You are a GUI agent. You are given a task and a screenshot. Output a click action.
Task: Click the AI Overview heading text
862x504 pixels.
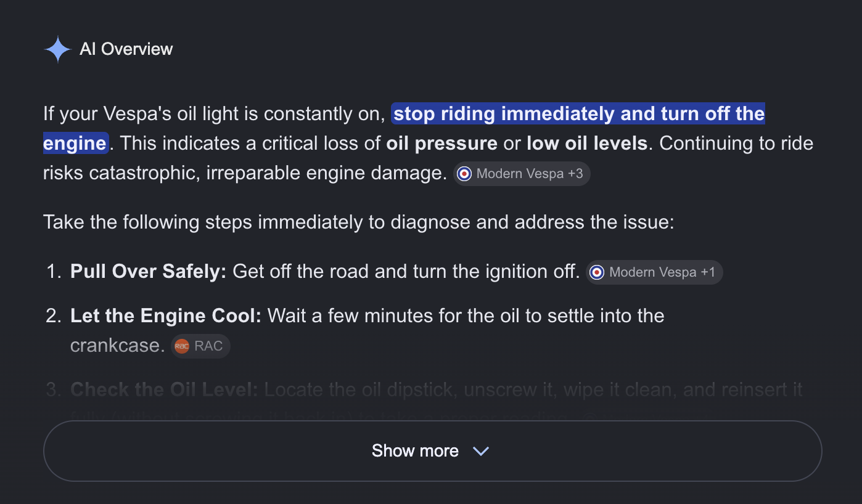click(x=126, y=49)
